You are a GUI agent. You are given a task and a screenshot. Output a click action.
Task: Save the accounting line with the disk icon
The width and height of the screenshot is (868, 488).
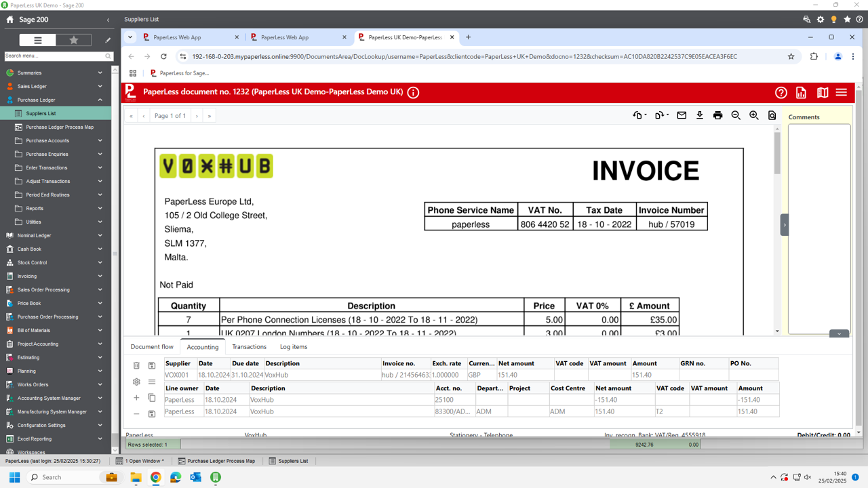[152, 366]
